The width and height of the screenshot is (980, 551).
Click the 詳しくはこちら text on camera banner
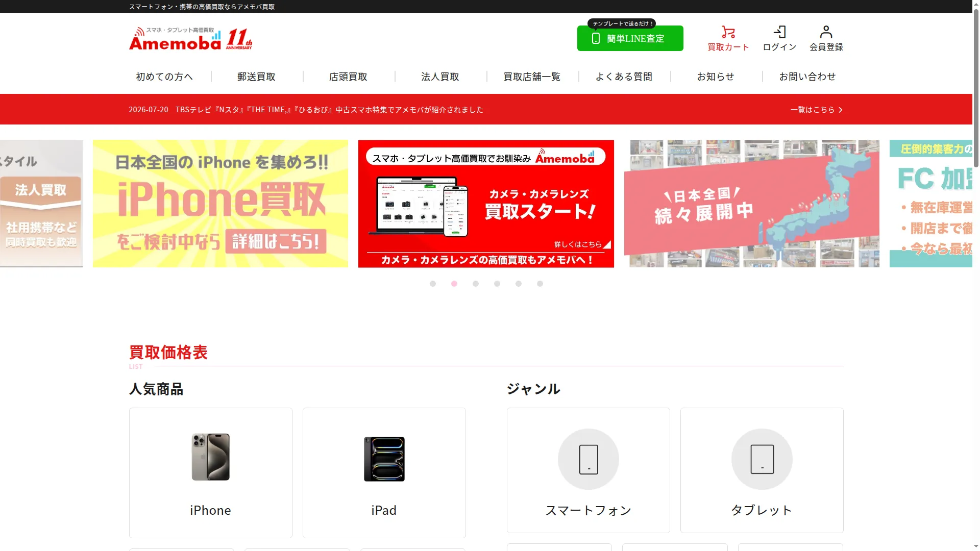point(578,244)
